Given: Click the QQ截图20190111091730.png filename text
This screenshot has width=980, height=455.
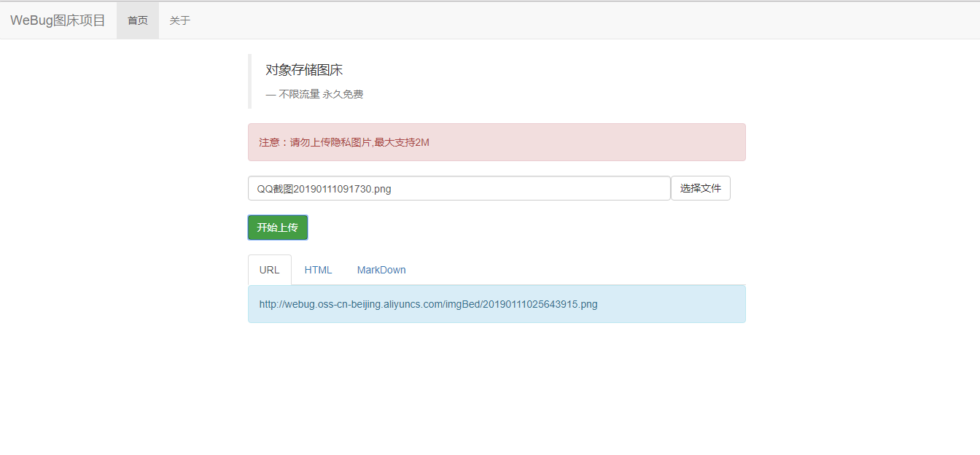Looking at the screenshot, I should pos(324,189).
